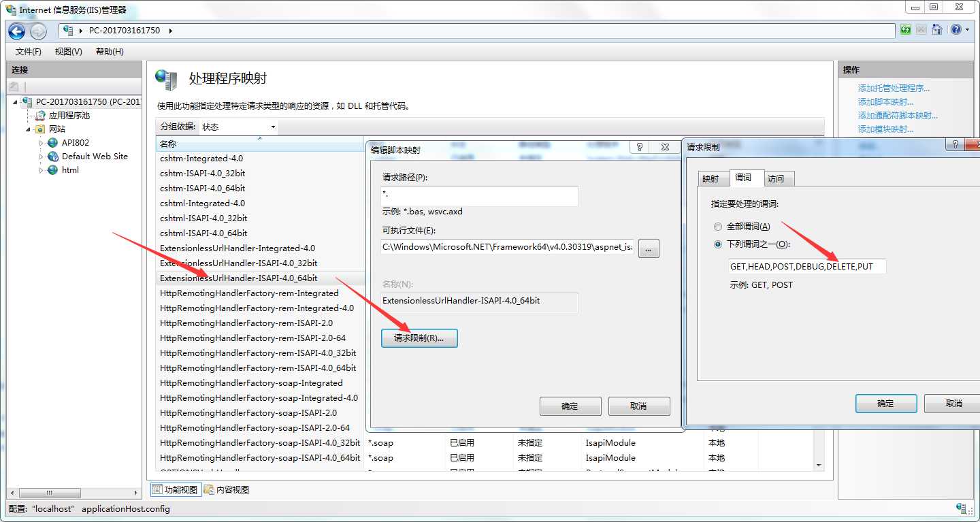Click 添加模块映射... link
This screenshot has width=980, height=522.
(x=885, y=129)
